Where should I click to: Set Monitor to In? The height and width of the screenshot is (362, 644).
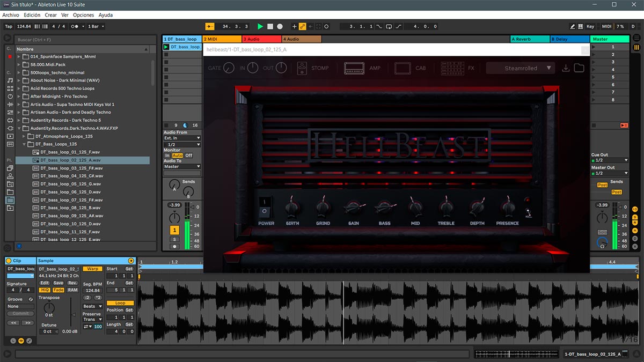tap(167, 156)
